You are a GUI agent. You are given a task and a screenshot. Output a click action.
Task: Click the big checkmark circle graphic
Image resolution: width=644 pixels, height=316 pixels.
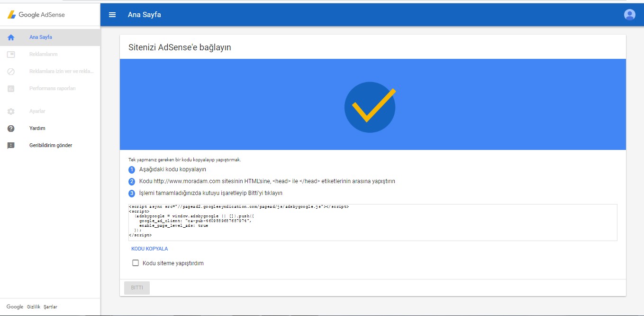pyautogui.click(x=370, y=107)
